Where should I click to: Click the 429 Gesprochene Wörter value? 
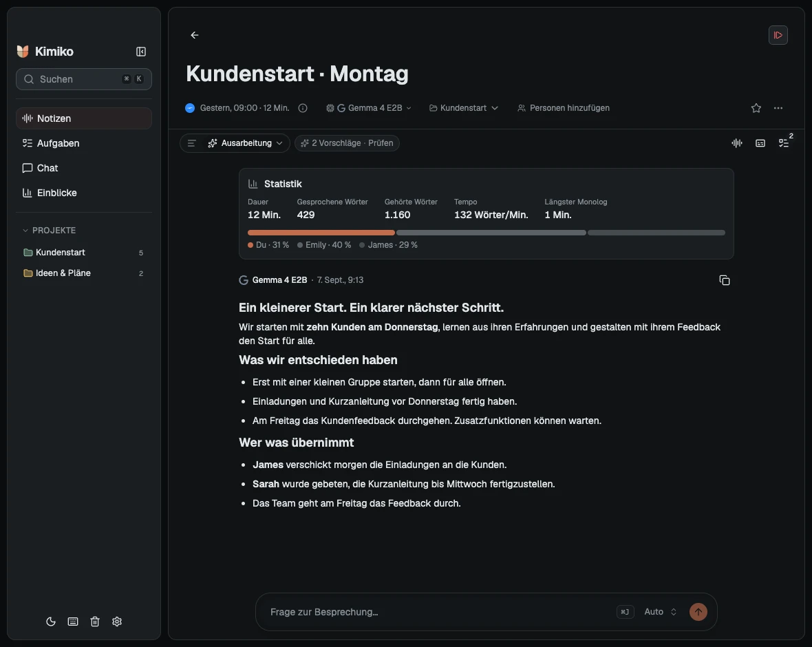coord(306,215)
